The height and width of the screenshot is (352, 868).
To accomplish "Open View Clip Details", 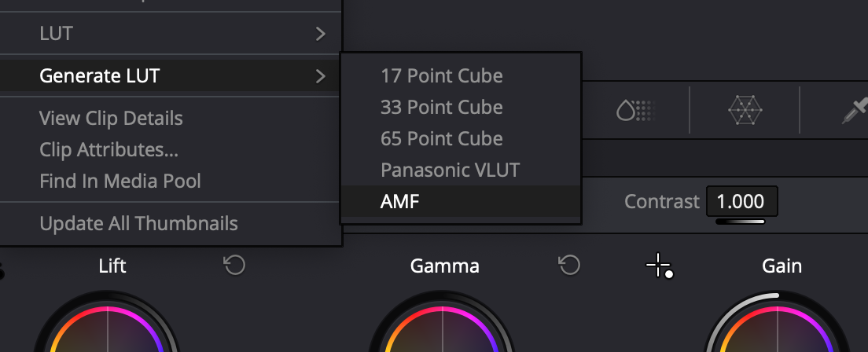I will pos(111,119).
